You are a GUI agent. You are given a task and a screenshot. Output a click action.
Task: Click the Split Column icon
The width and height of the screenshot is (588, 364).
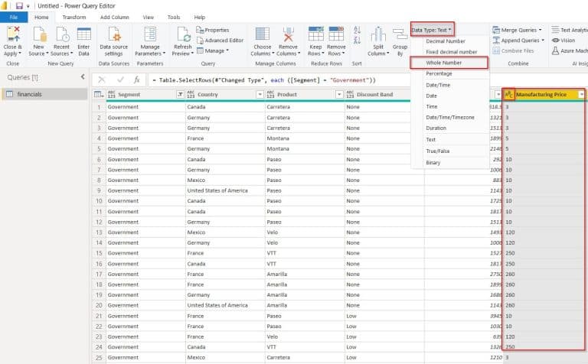(x=378, y=34)
